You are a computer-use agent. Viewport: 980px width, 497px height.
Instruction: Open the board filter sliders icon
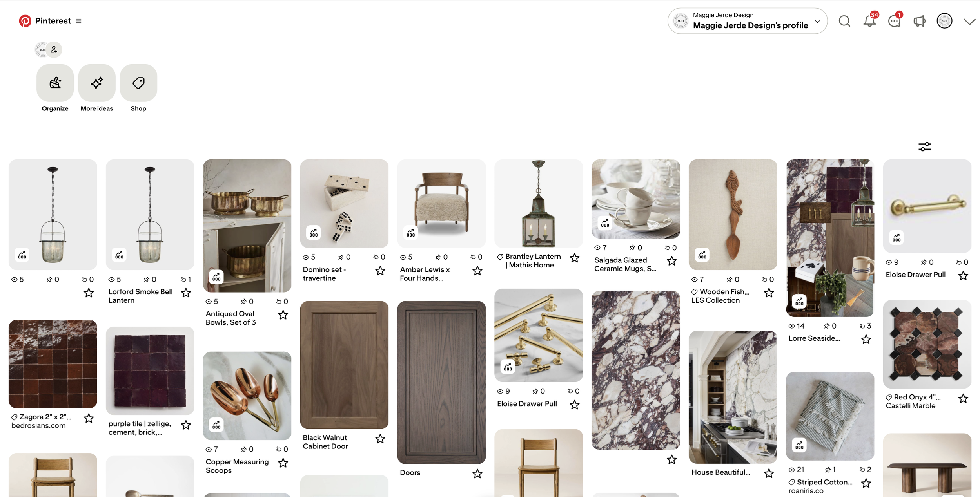point(925,146)
